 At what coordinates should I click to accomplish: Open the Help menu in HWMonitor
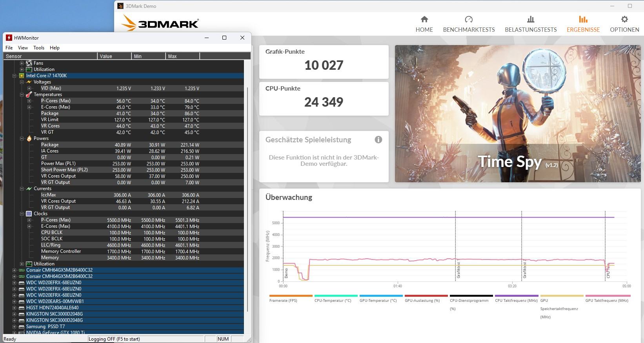55,48
